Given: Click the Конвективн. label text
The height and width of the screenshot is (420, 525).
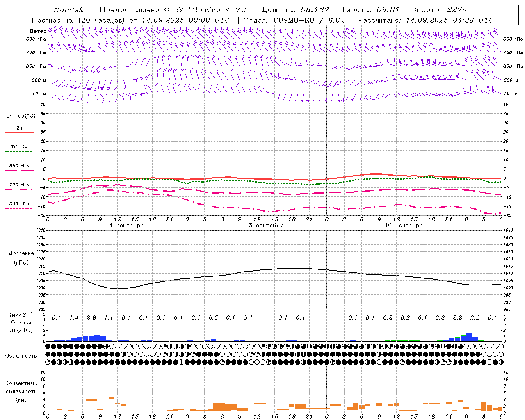Looking at the screenshot, I should (x=21, y=383).
